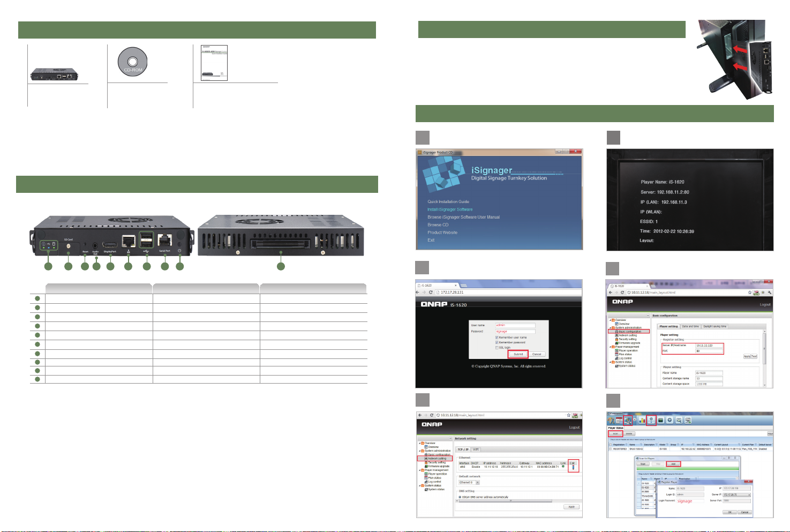Click the Log control icon in Basic configuration tree
790x532 pixels.
coord(616,358)
